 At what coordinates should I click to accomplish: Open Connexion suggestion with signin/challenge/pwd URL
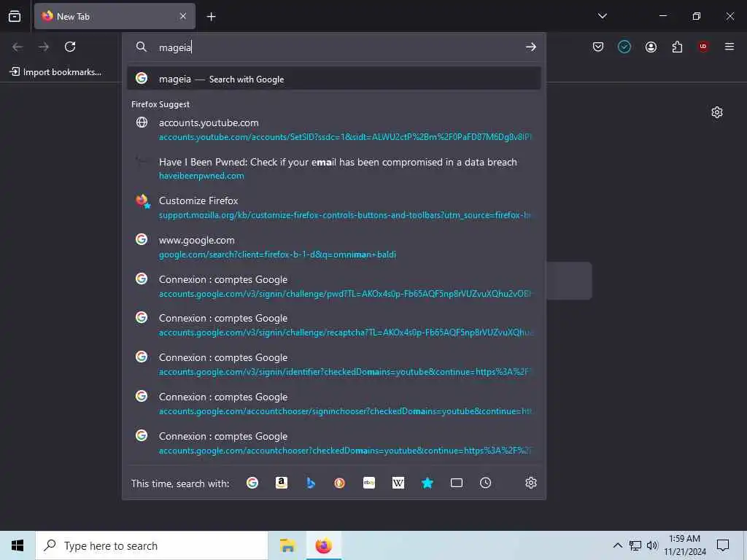point(333,286)
